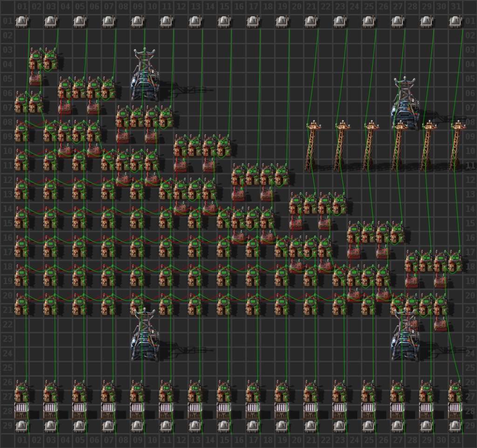Viewport: 477px width, 448px height.
Task: Open the combinator at column 15, row 18
Action: click(x=224, y=275)
